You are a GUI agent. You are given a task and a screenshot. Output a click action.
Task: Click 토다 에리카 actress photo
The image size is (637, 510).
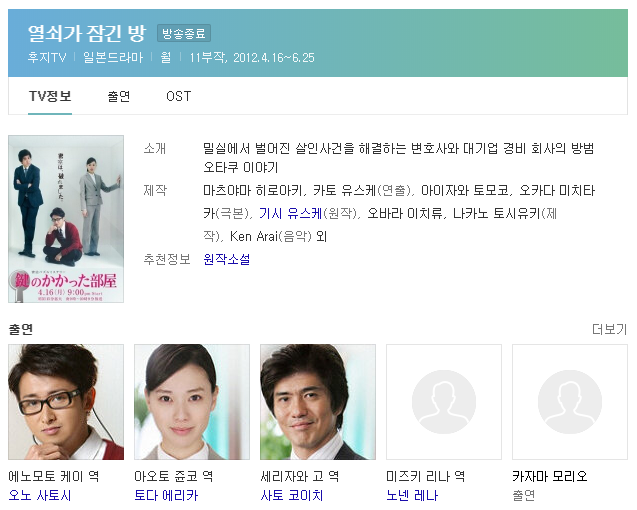coord(192,402)
